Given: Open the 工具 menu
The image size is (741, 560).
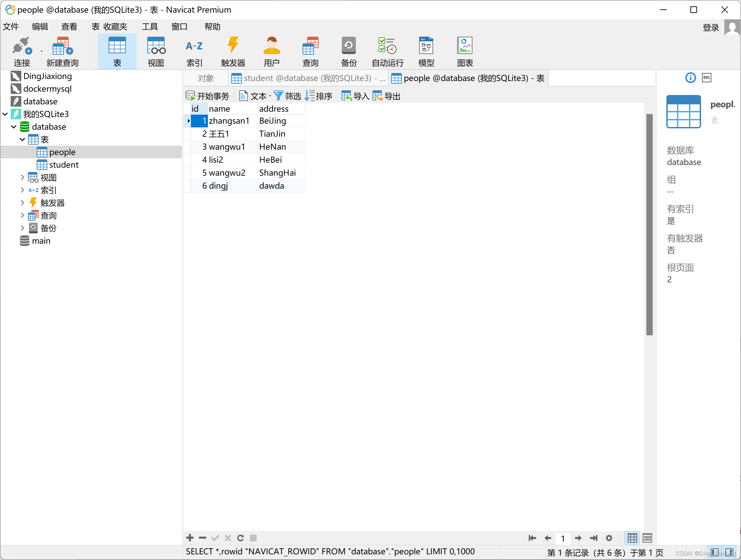Looking at the screenshot, I should pos(150,26).
